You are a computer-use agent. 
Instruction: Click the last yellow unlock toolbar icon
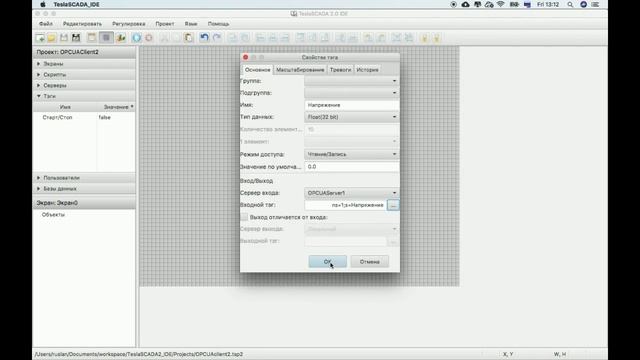coord(436,38)
